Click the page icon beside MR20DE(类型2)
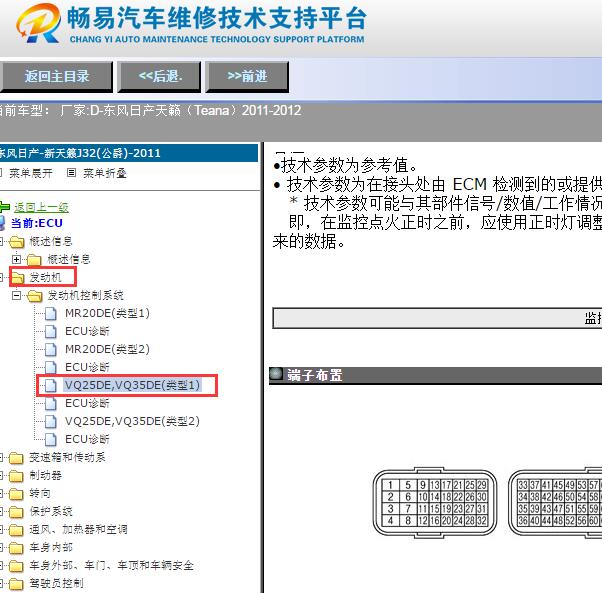Screen dimensions: 602x593 coord(51,350)
